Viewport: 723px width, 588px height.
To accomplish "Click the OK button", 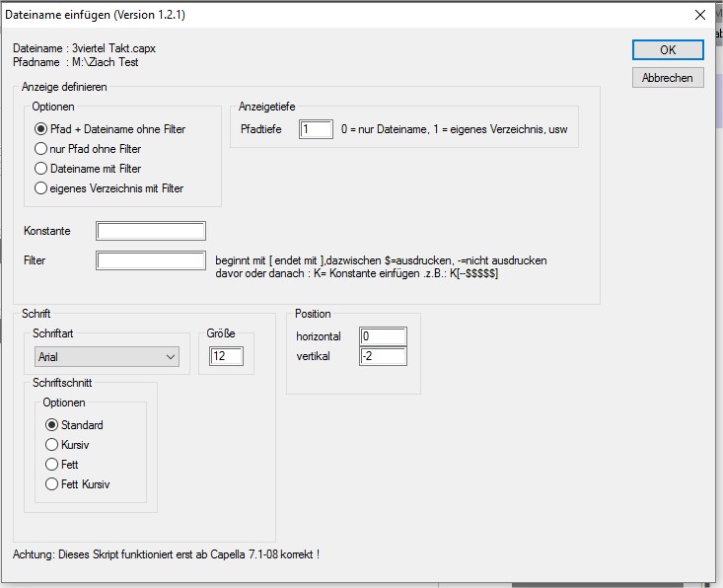I will coord(668,50).
